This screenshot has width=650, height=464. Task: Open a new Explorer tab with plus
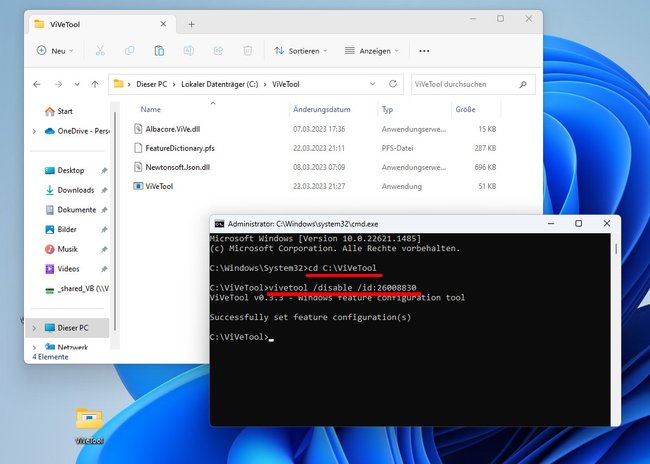[191, 24]
